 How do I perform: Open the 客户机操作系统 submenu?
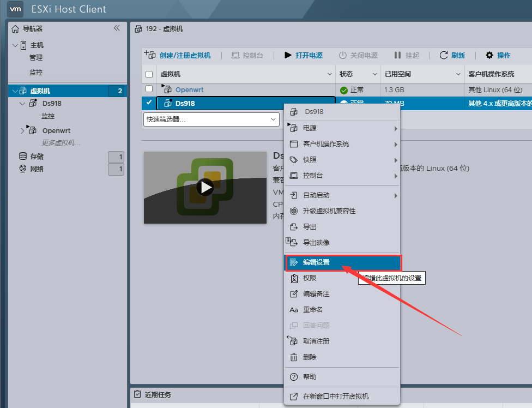coord(342,144)
